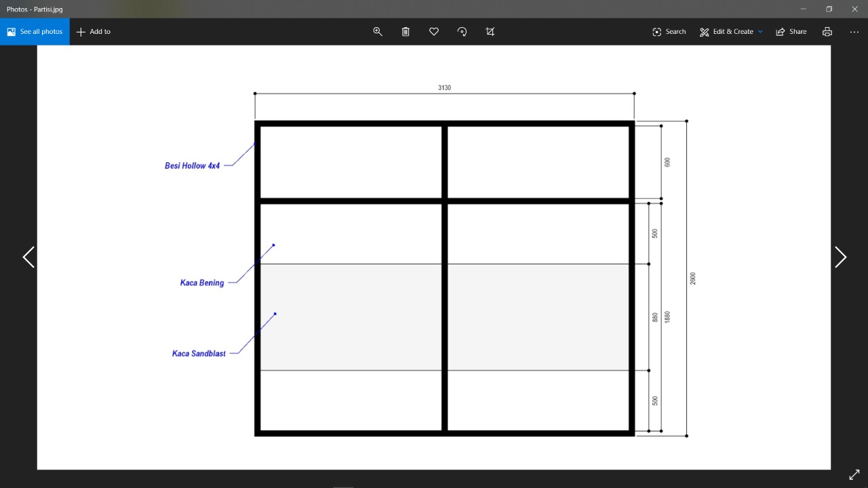Click the 880 dimension text

656,317
